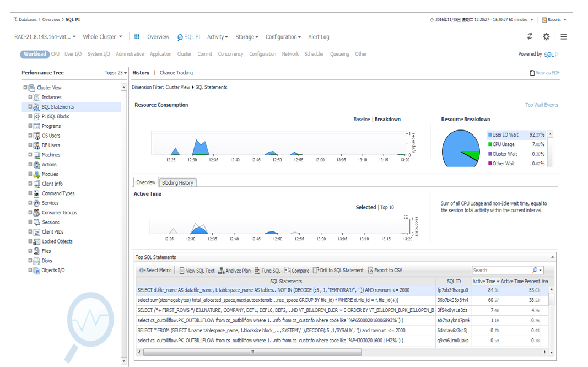This screenshot has width=588, height=367.
Task: Open the Storage menu
Action: coord(247,37)
